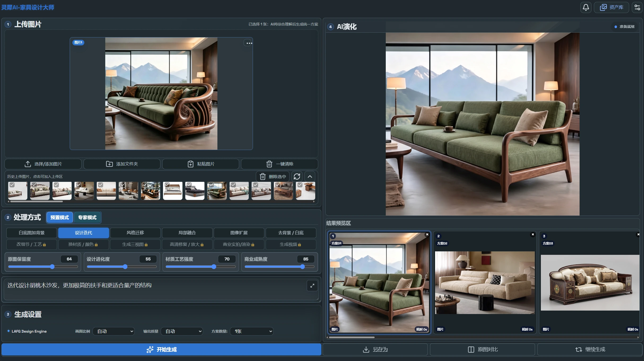
Task: Click the locked 商业实拍/渲染 option
Action: click(239, 244)
